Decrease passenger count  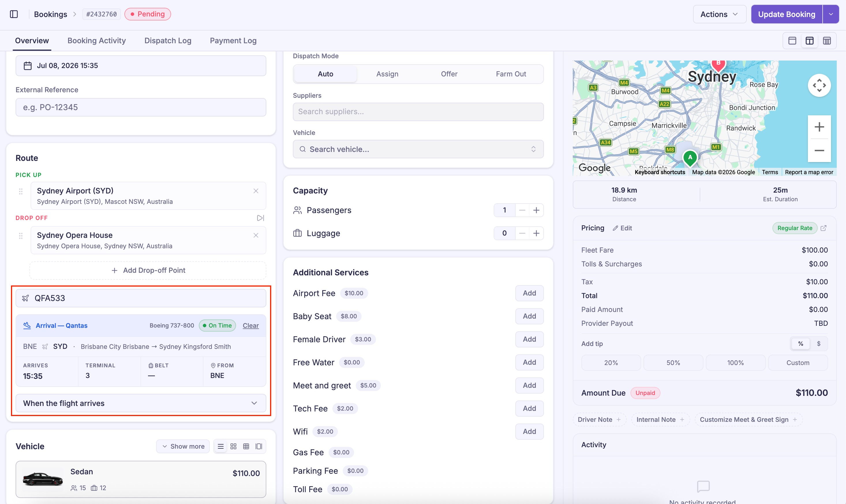coord(522,210)
